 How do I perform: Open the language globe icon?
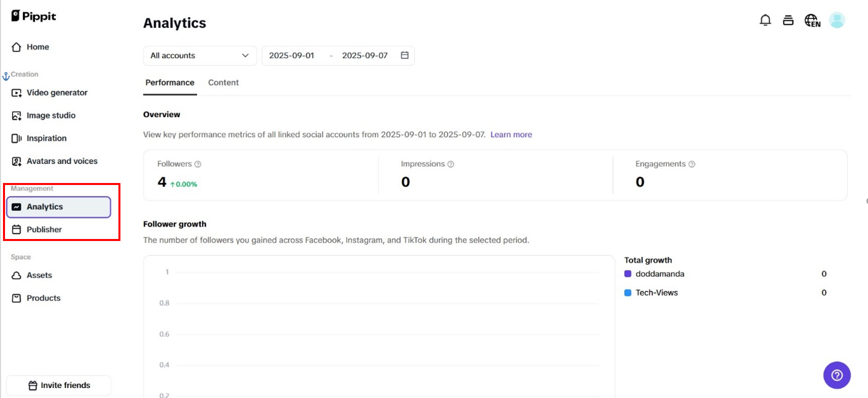(x=812, y=20)
